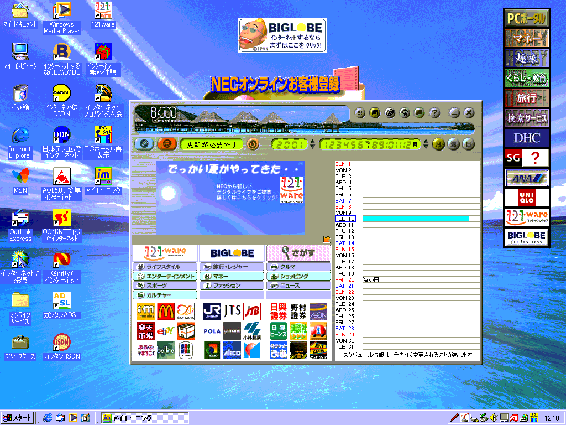Viewport: 566px width, 425px height.
Task: Click the UNIQLO button on side bar
Action: coord(527,198)
